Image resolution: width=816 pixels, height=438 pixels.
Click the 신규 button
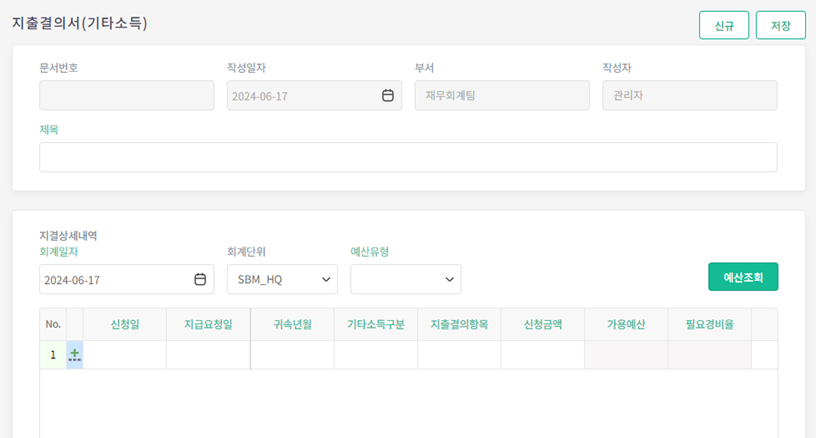724,26
